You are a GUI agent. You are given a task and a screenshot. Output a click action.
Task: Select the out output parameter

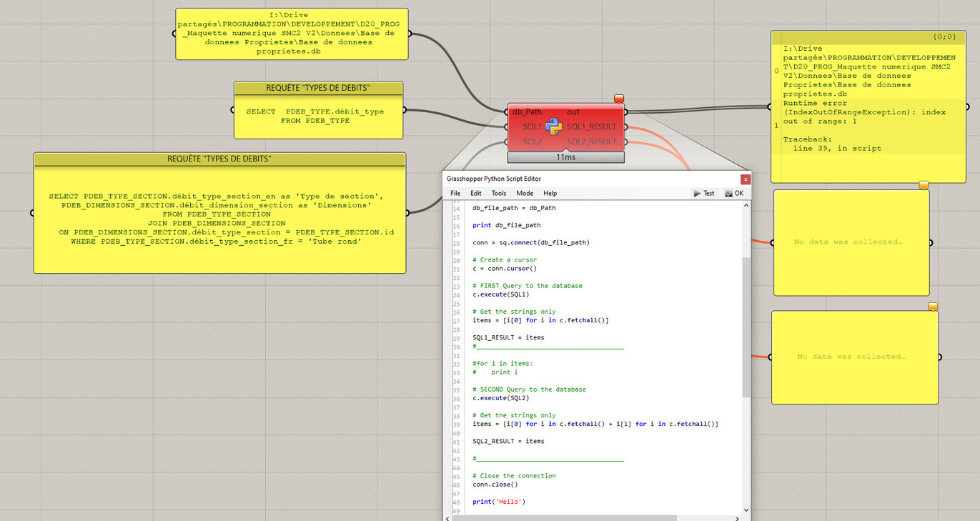[573, 111]
